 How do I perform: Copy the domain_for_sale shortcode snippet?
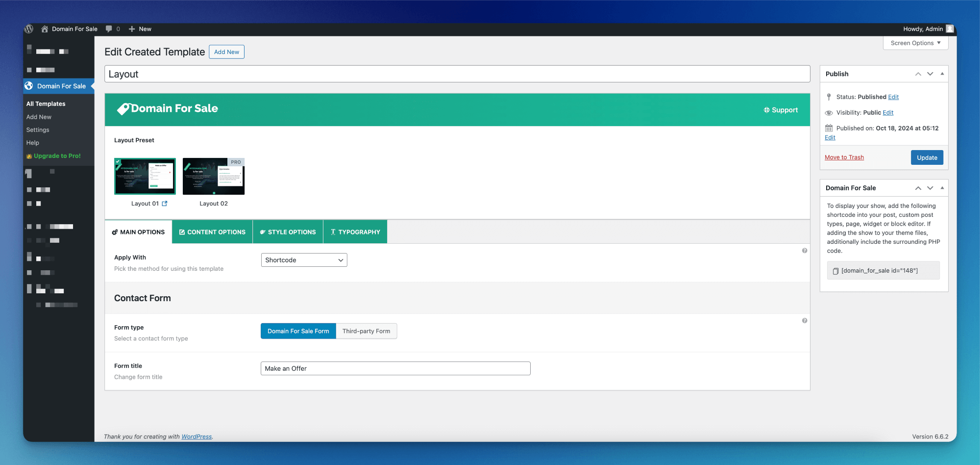pyautogui.click(x=836, y=270)
